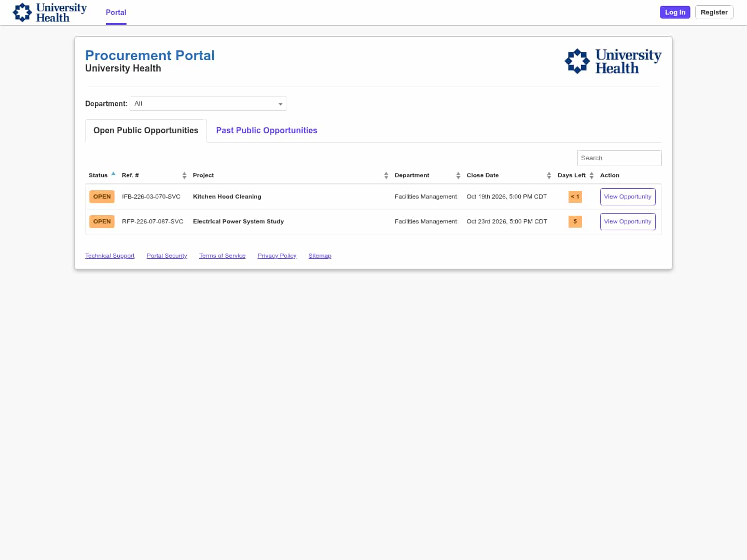Click the '< 1' days left badge
The height and width of the screenshot is (560, 747).
point(575,197)
